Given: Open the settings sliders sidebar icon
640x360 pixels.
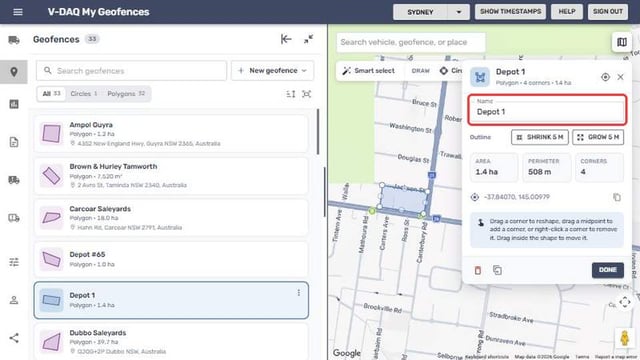Looking at the screenshot, I should pos(14,262).
